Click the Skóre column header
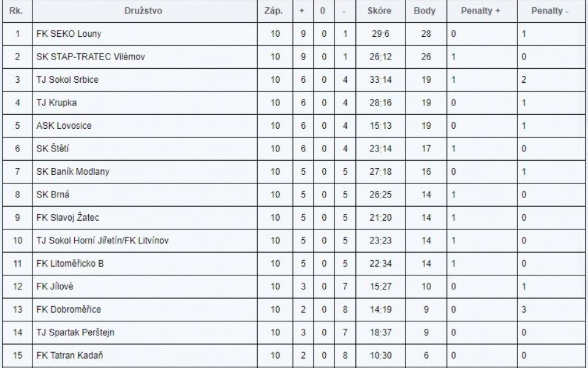 (379, 11)
